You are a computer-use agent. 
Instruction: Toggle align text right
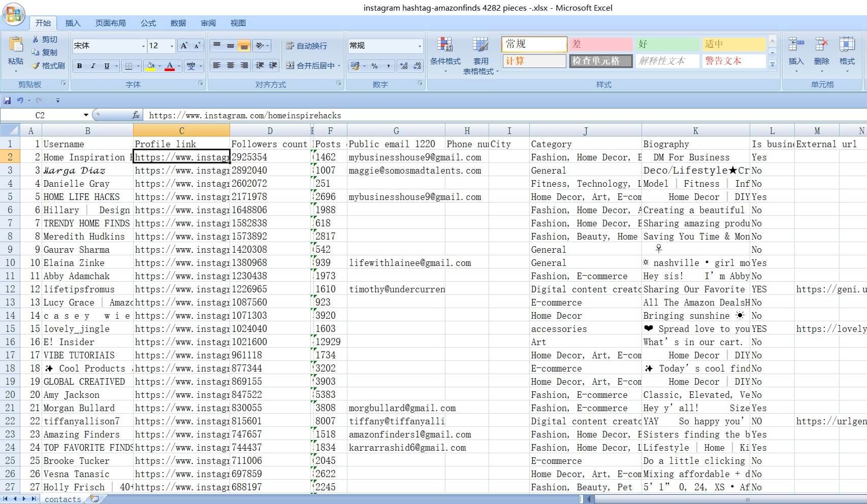coord(244,65)
